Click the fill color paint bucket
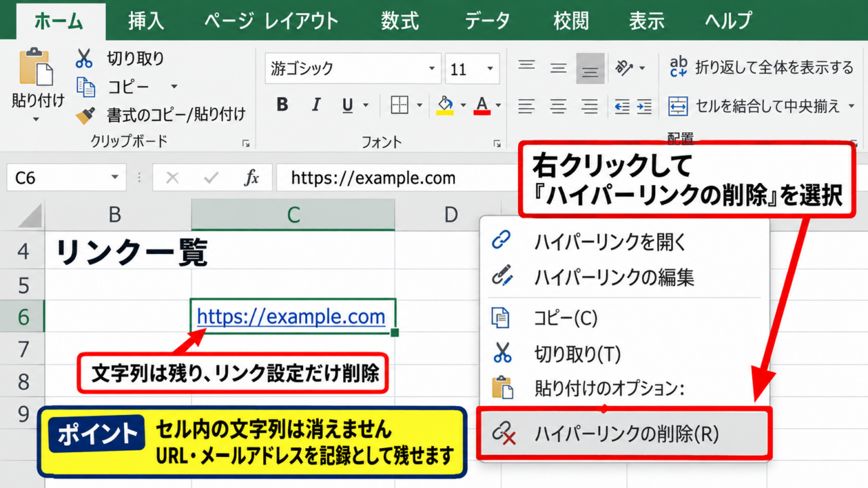The height and width of the screenshot is (488, 868). pos(445,105)
